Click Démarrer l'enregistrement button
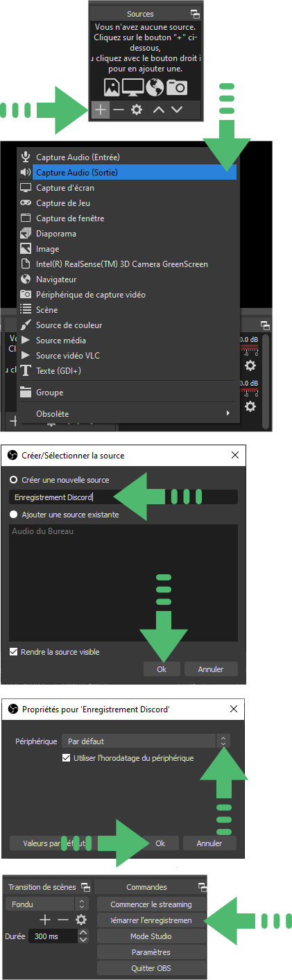This screenshot has width=292, height=980. (151, 920)
